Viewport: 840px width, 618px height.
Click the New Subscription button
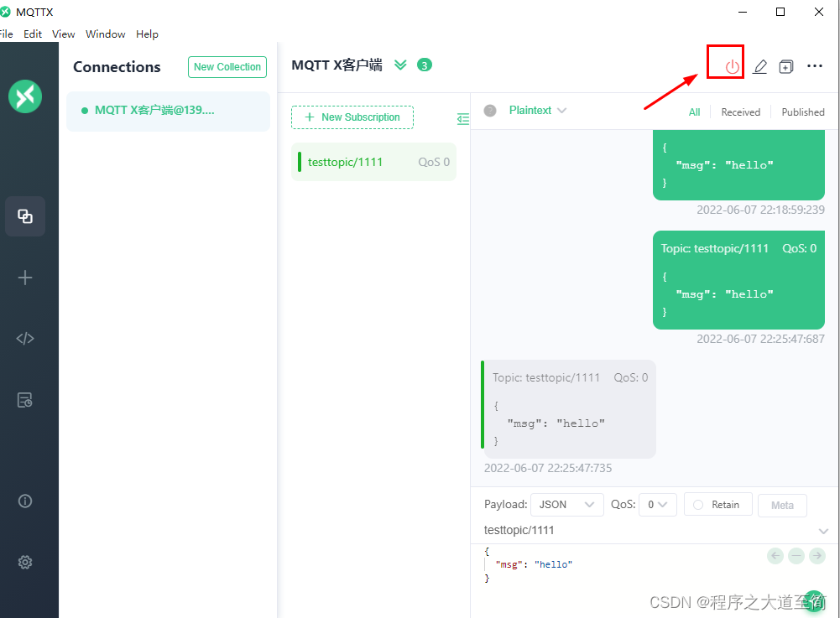pos(352,117)
